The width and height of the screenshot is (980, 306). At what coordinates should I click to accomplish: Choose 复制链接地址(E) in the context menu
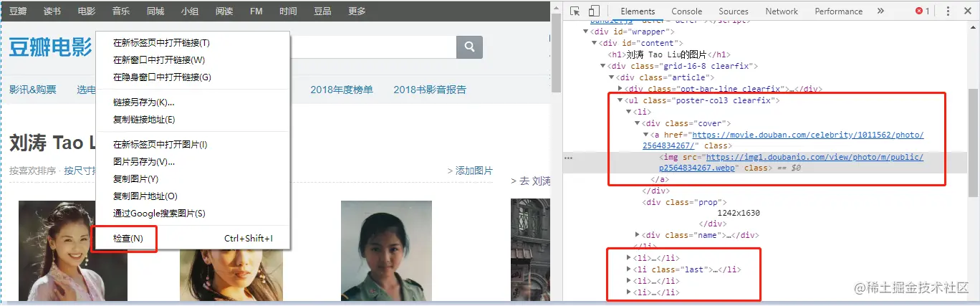pos(193,120)
